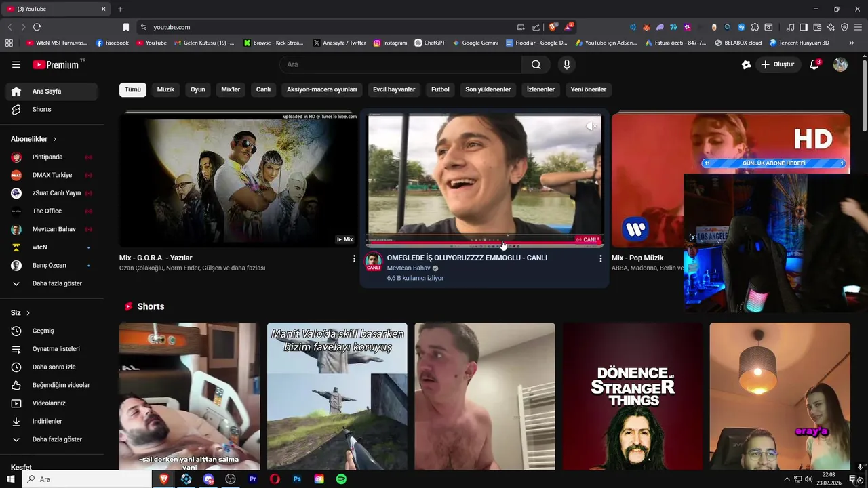Open the Mevtcan Bahav subscription
868x488 pixels.
click(x=52, y=229)
